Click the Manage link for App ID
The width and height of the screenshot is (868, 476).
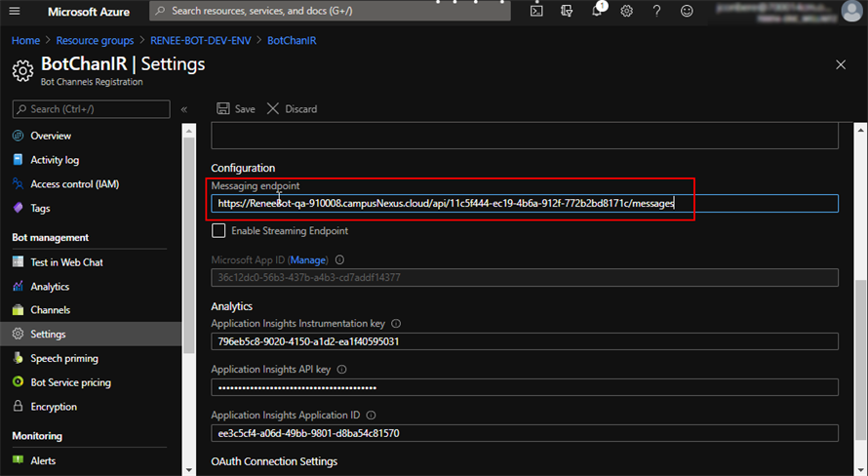[x=308, y=259]
